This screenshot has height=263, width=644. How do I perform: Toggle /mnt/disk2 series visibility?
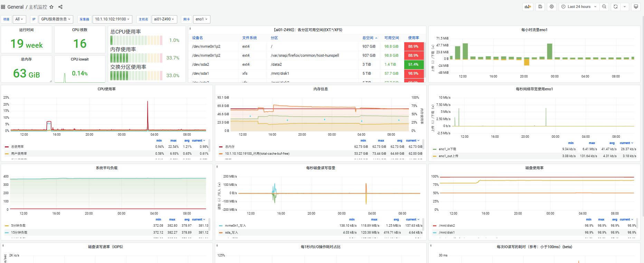[x=447, y=226]
